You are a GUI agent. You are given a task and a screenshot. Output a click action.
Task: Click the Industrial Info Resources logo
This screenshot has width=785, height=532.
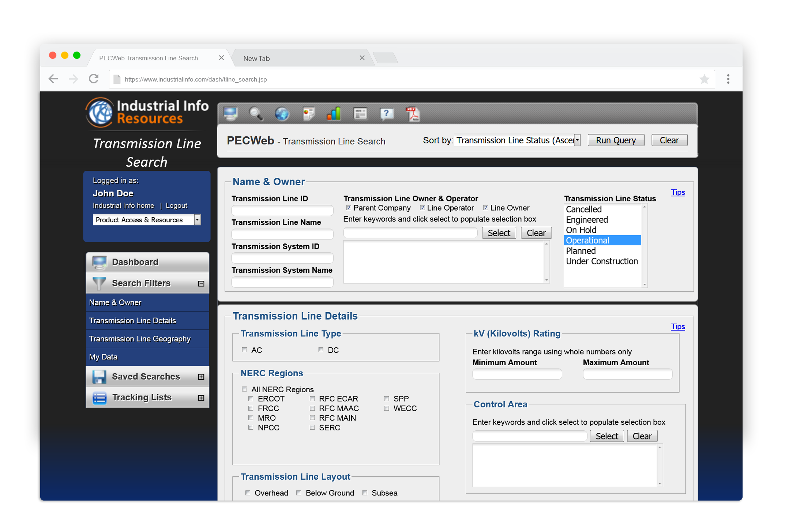(x=147, y=113)
